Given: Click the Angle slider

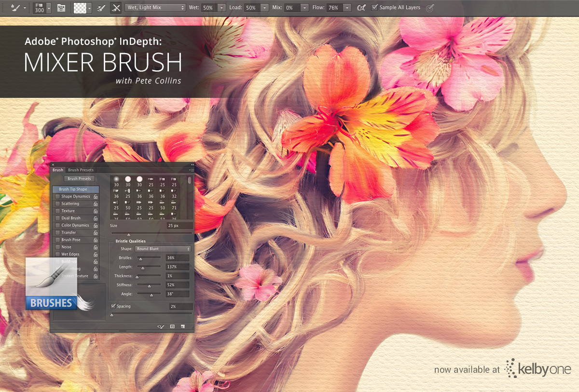Looking at the screenshot, I should point(149,294).
